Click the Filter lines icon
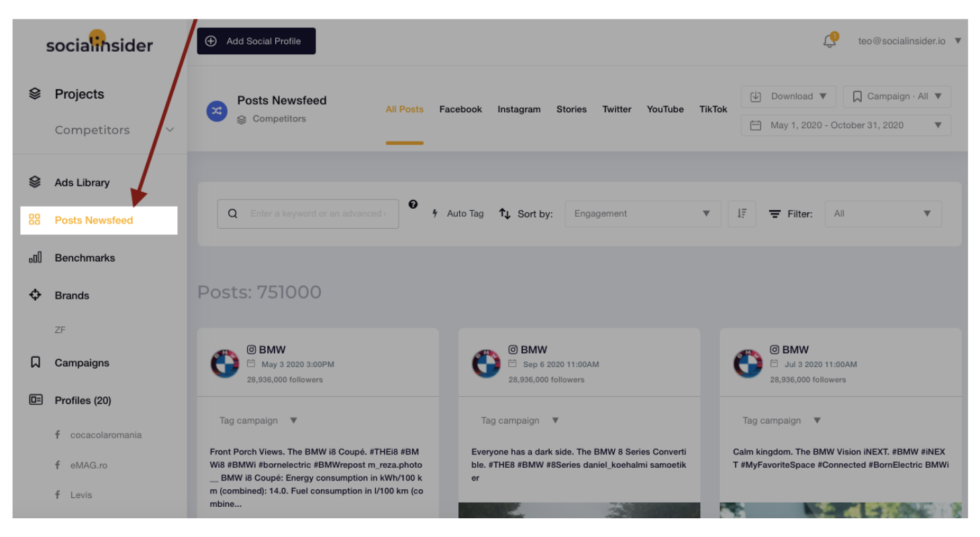This screenshot has width=980, height=537. click(775, 213)
